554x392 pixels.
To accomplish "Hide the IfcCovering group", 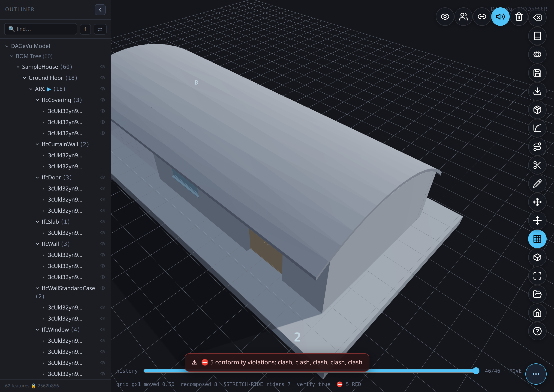I will pos(103,100).
